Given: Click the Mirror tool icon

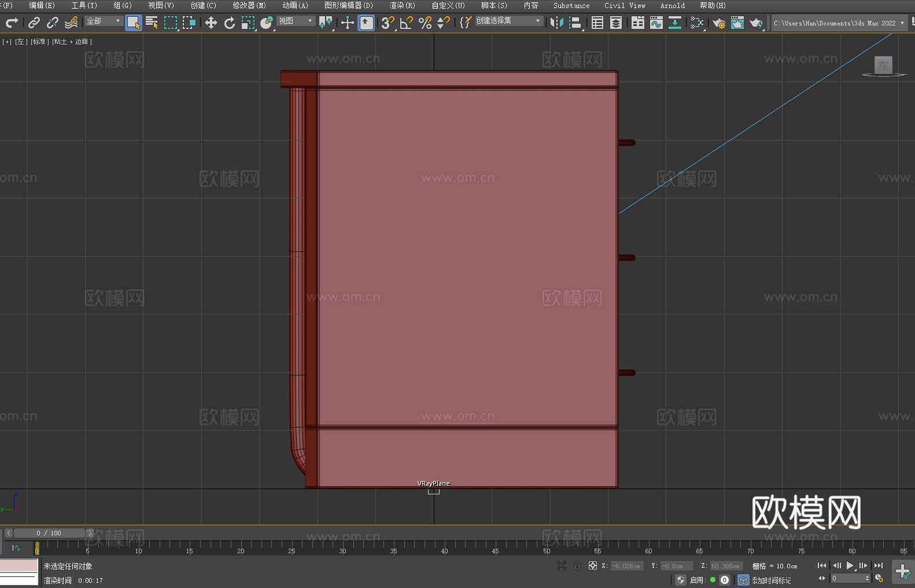Looking at the screenshot, I should (x=557, y=23).
